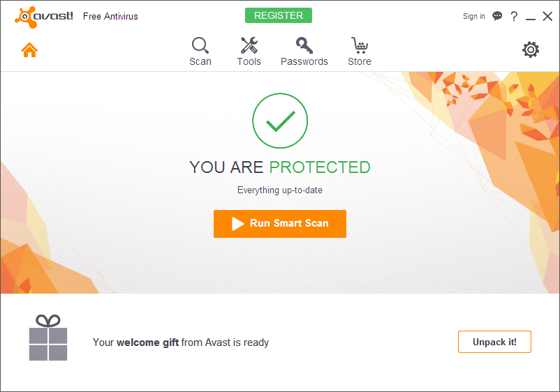This screenshot has height=392, width=560.
Task: Follow the Sign in link
Action: pos(473,16)
